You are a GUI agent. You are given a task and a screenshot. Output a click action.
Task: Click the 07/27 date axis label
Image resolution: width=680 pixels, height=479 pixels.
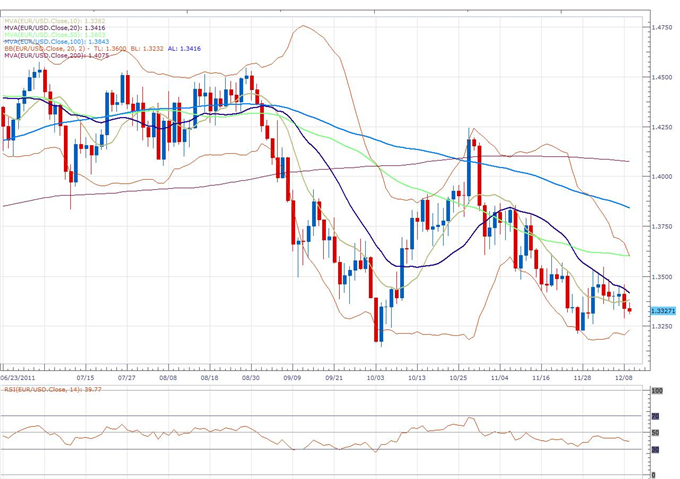(127, 378)
